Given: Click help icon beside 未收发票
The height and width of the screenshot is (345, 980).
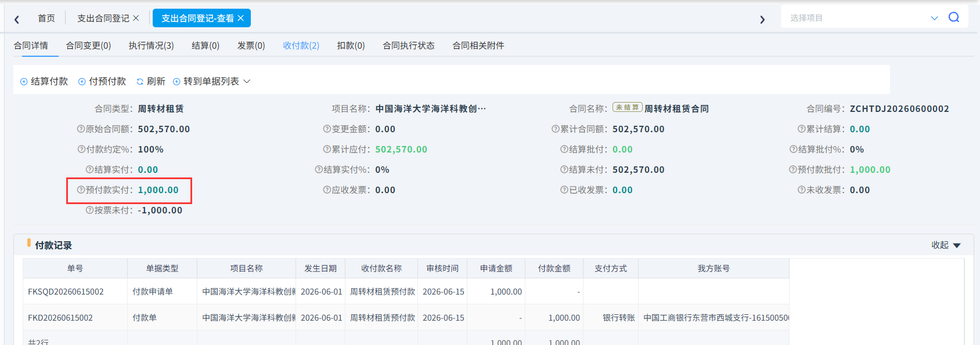Looking at the screenshot, I should click(802, 190).
